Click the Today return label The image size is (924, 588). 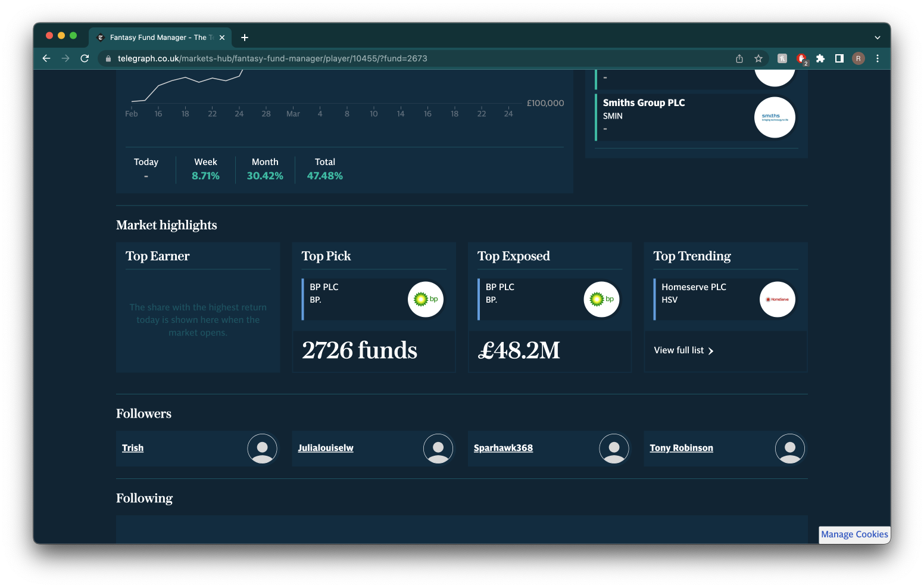click(x=146, y=162)
